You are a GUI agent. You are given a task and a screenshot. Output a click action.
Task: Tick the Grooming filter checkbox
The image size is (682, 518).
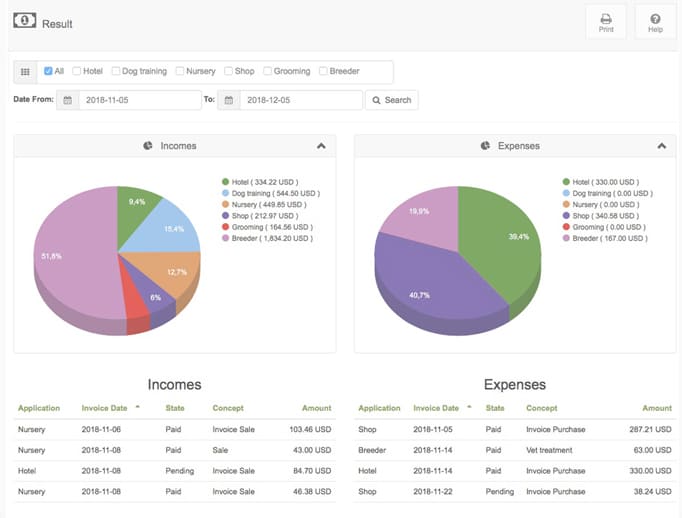[267, 71]
